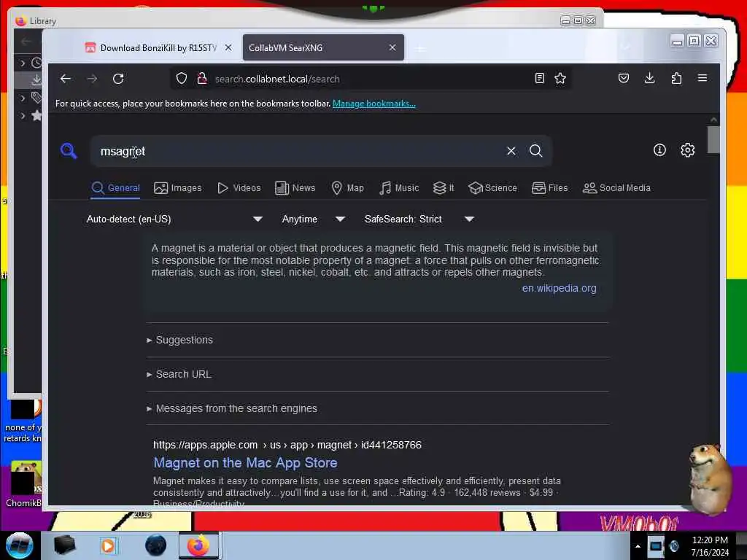This screenshot has width=747, height=560.
Task: Click the taskbar clock showing 12:20 PM
Action: pos(710,546)
